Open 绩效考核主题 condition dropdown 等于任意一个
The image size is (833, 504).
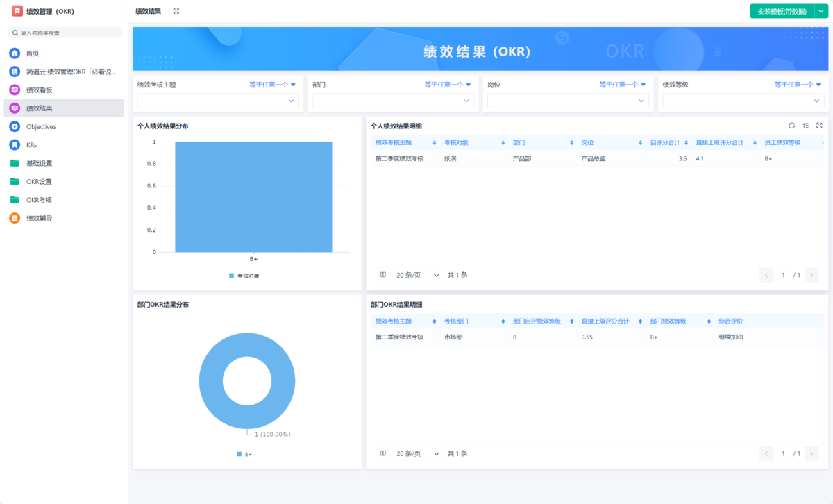pos(273,85)
